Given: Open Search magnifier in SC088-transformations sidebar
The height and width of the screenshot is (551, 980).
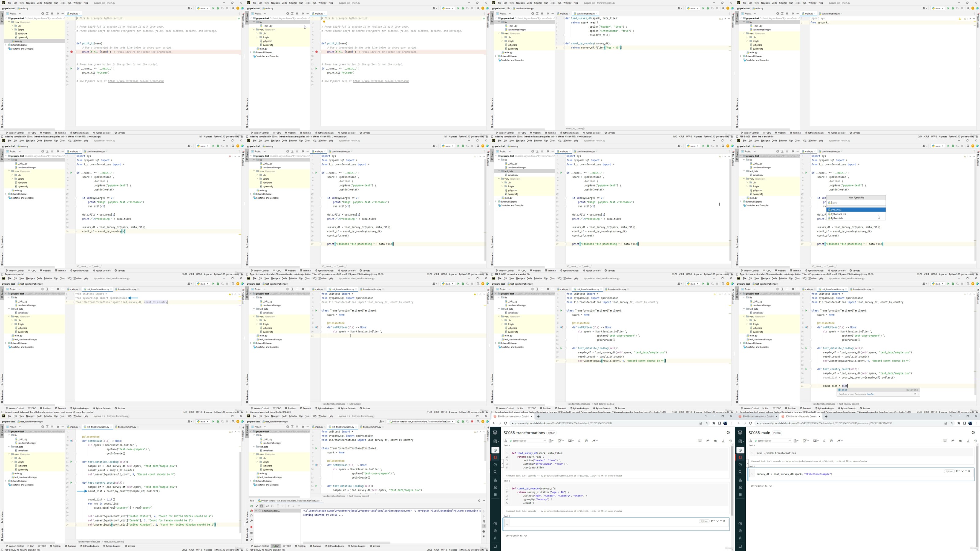Looking at the screenshot, I should (x=495, y=472).
